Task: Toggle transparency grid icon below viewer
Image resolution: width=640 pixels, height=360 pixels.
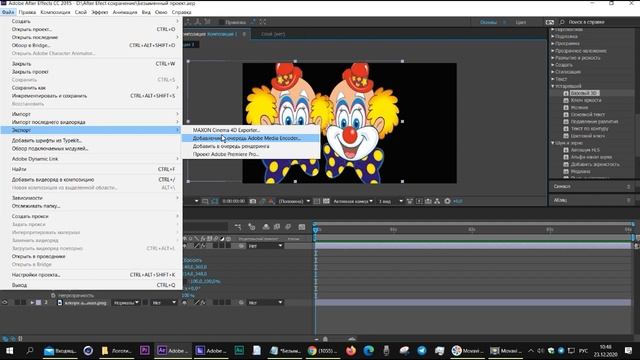Action: [x=326, y=201]
